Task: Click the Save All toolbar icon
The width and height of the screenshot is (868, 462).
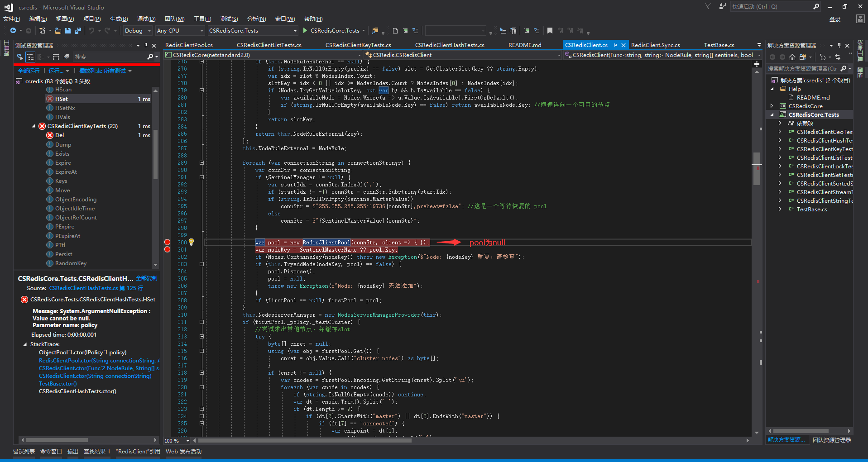Action: coord(77,31)
